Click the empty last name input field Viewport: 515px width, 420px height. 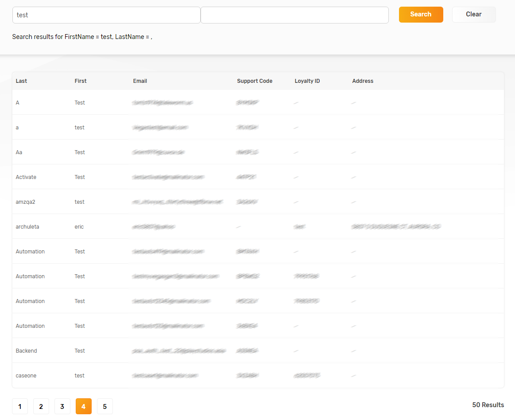coord(294,15)
